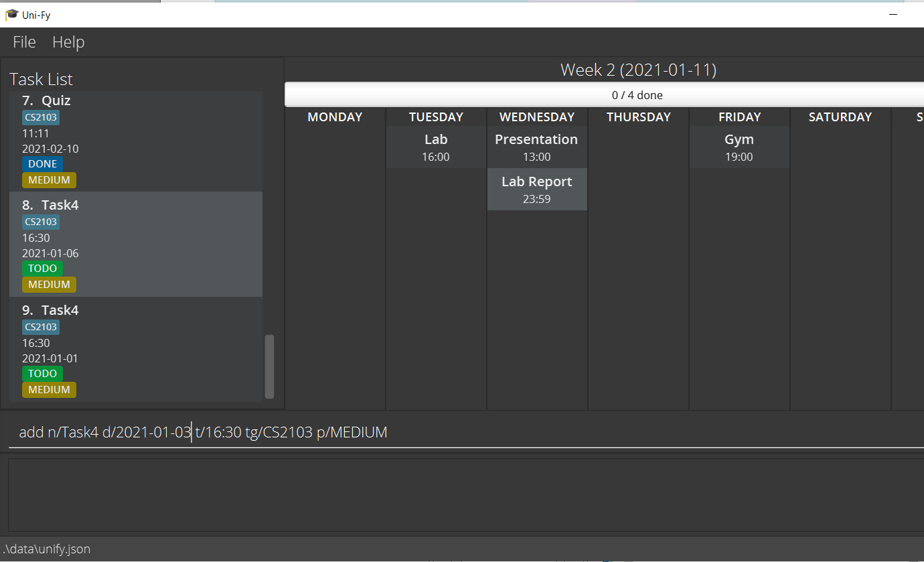Click the DONE status badge

[42, 164]
